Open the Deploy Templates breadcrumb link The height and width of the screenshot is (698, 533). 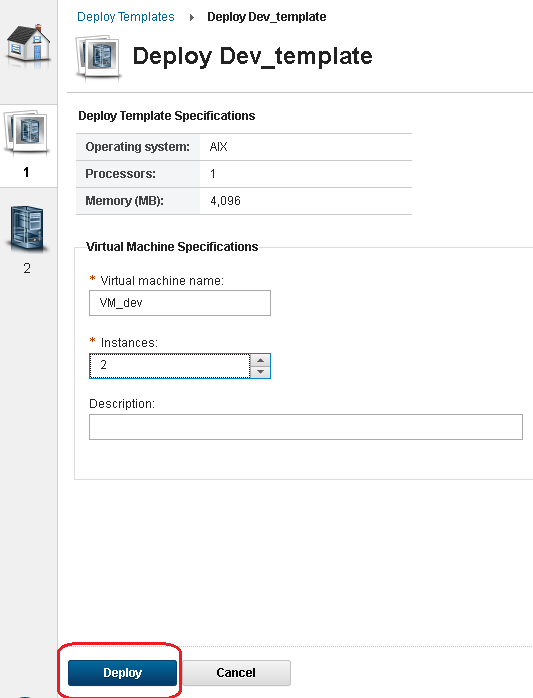point(126,17)
